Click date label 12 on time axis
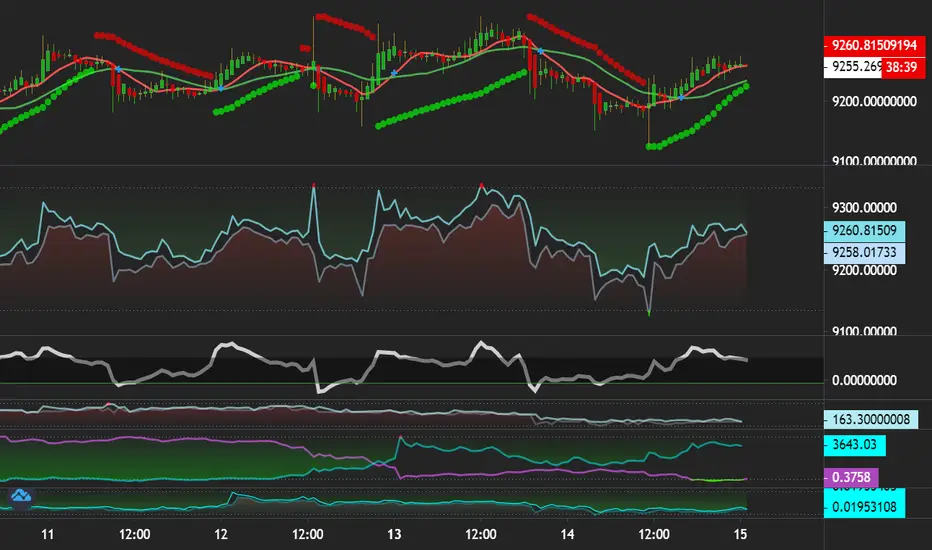The height and width of the screenshot is (550, 932). pos(221,535)
